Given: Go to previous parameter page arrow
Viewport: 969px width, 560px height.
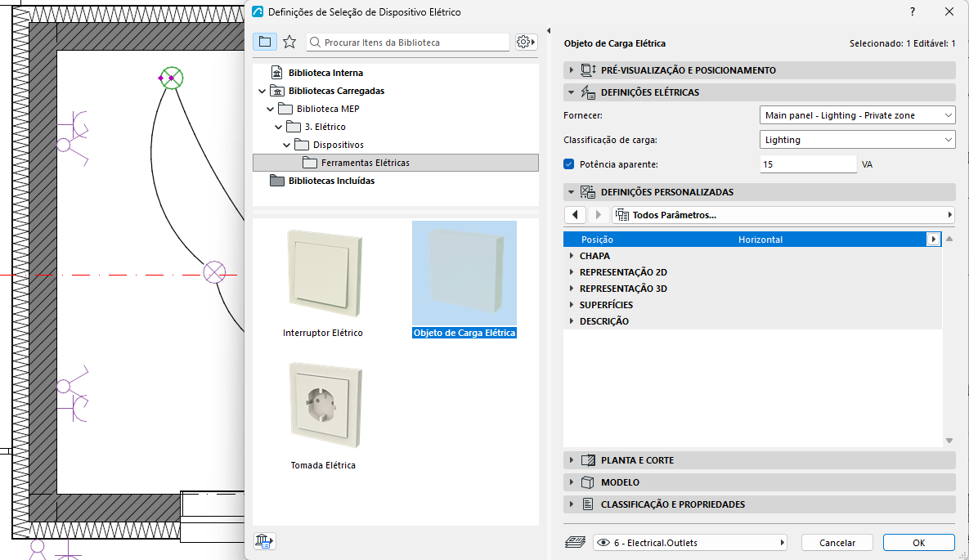Looking at the screenshot, I should [x=576, y=215].
